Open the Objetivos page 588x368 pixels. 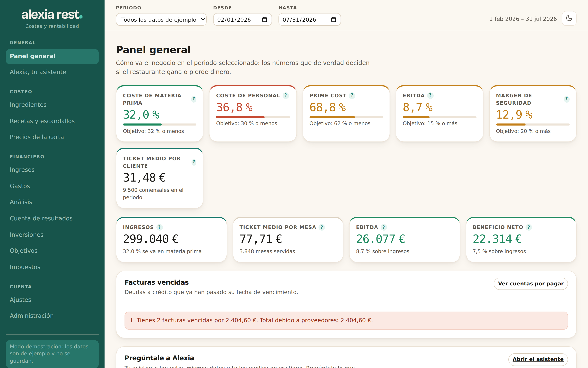pyautogui.click(x=52, y=251)
